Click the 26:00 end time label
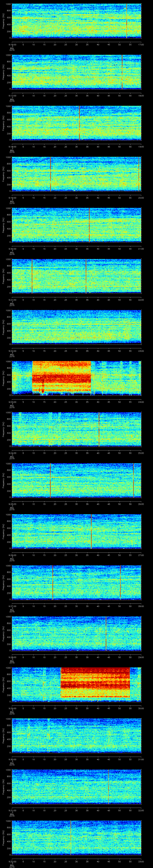Viewport: 153px width, 868px height. (141, 504)
